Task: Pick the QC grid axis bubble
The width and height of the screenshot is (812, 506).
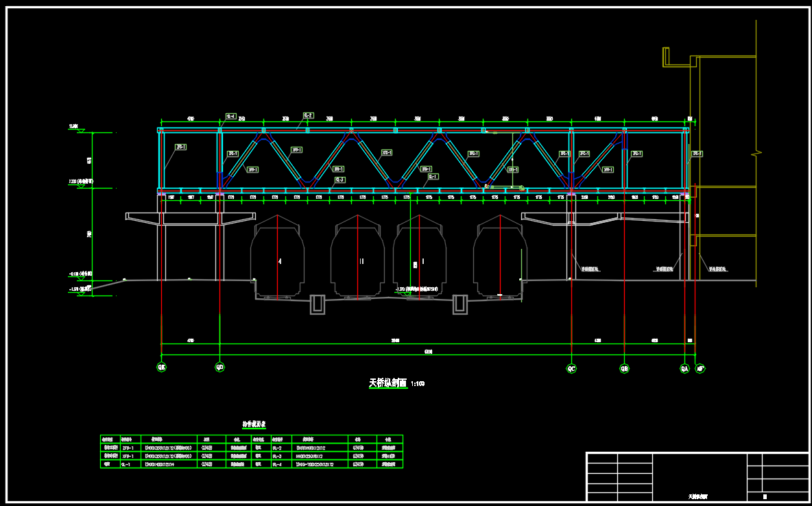Action: click(571, 368)
